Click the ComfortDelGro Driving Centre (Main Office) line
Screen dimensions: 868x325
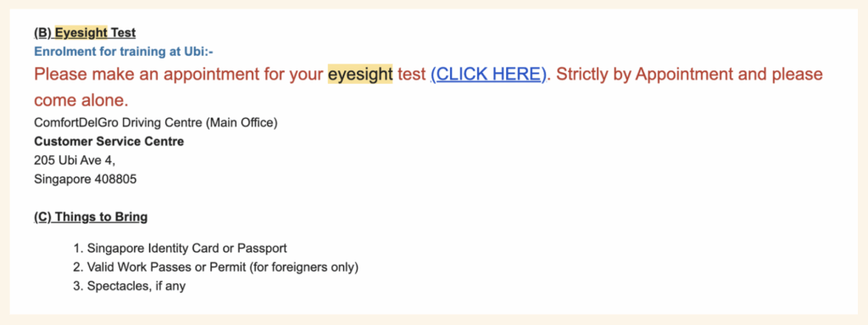click(x=156, y=122)
